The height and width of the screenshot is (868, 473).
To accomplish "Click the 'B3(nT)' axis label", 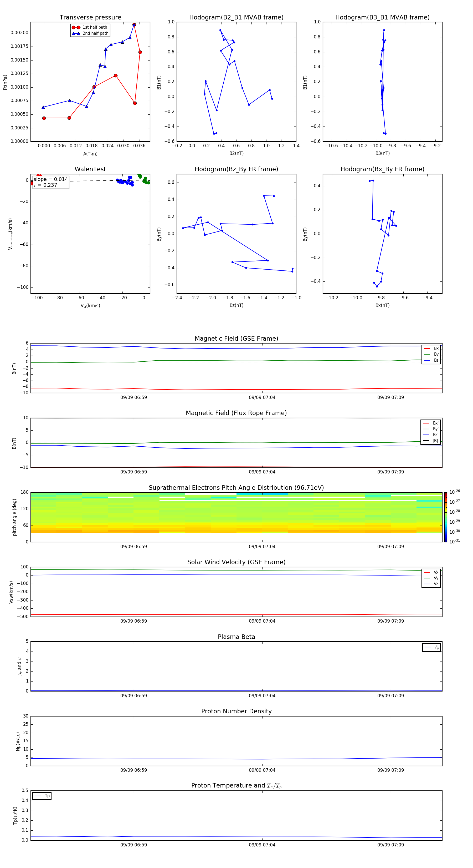I will click(382, 153).
